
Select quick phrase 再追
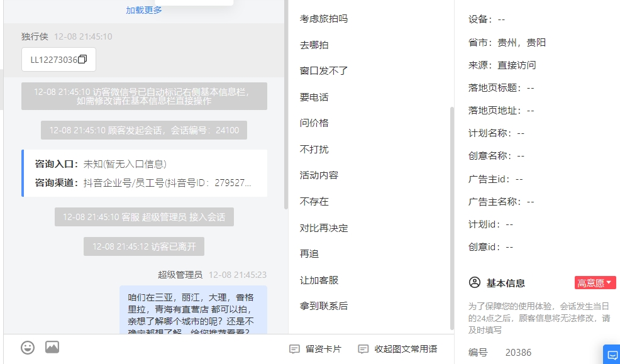(x=309, y=254)
